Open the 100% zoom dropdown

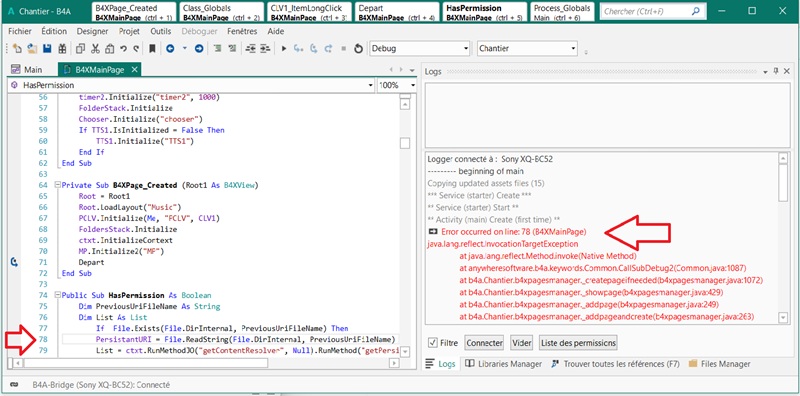[397, 85]
